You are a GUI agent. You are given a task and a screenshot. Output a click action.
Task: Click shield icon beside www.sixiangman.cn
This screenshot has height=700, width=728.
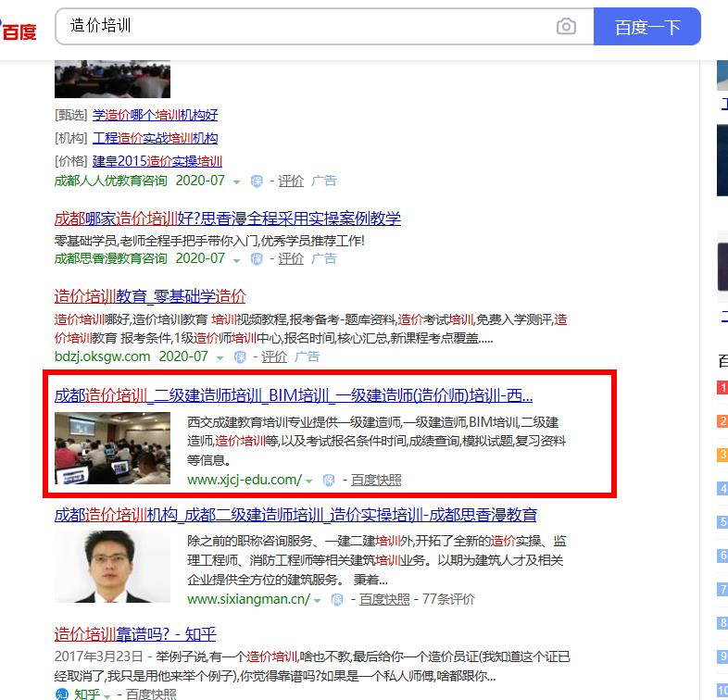(337, 600)
